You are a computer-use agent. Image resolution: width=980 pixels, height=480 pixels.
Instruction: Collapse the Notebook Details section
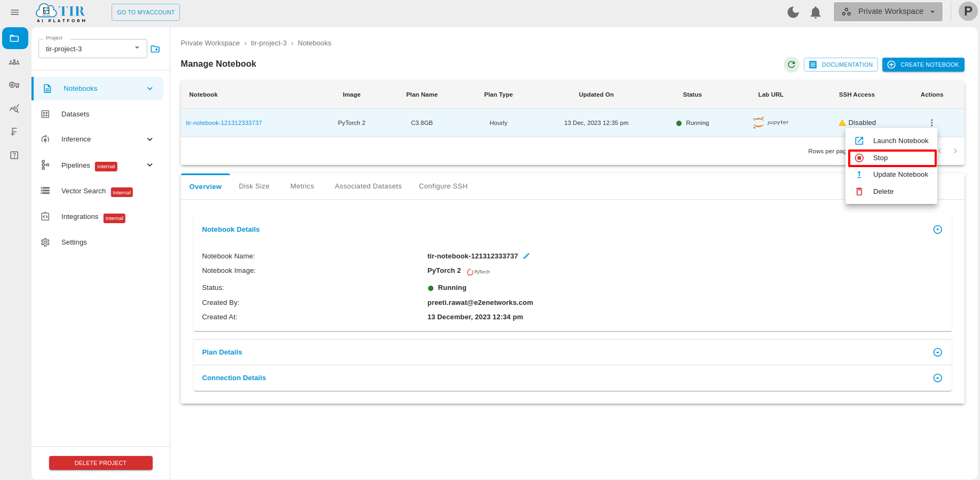pos(937,230)
